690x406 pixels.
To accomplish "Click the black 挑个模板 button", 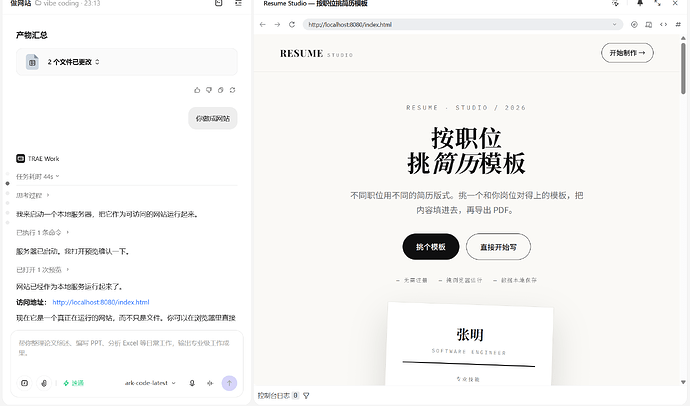I will pyautogui.click(x=431, y=247).
